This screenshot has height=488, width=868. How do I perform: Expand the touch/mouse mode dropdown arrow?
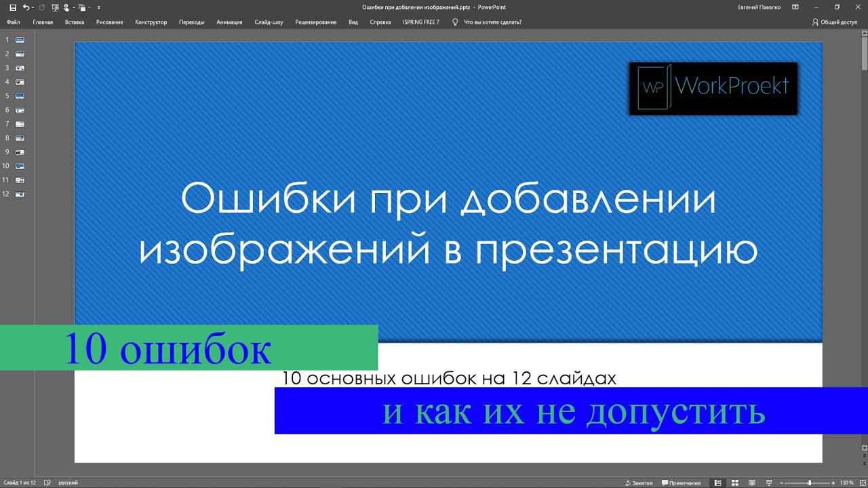coord(74,7)
